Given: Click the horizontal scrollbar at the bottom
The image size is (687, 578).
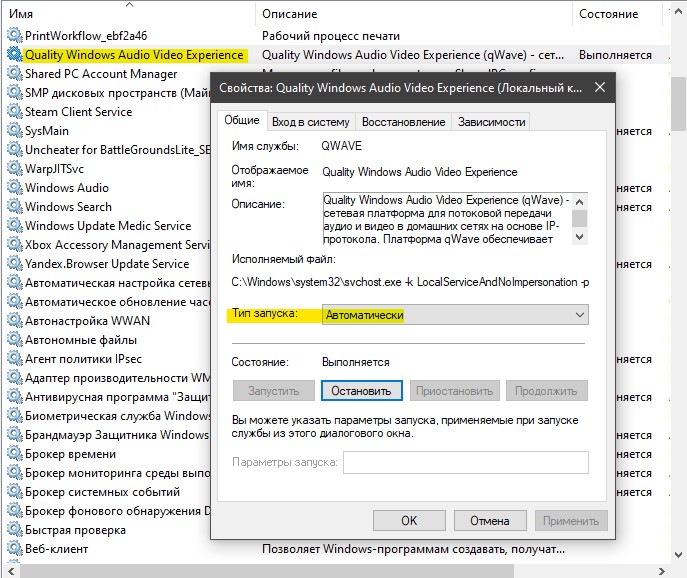Looking at the screenshot, I should point(267,571).
